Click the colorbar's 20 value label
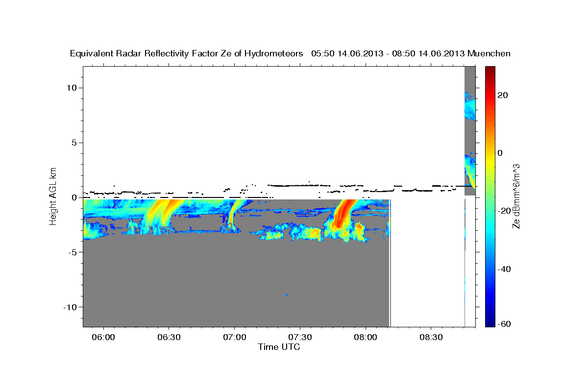The image size is (588, 392). [503, 95]
